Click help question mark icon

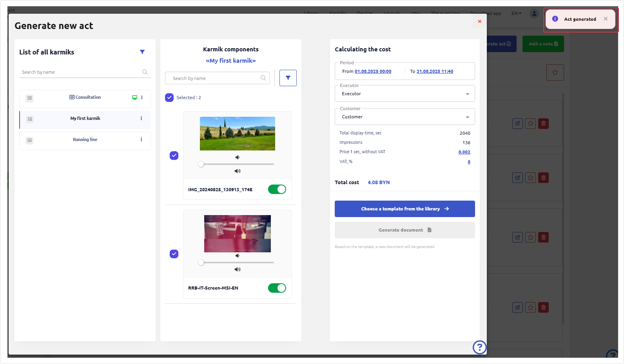tap(479, 347)
